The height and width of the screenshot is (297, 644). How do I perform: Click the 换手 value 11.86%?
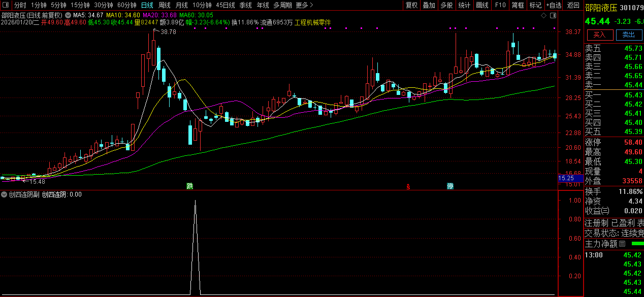pos(630,192)
